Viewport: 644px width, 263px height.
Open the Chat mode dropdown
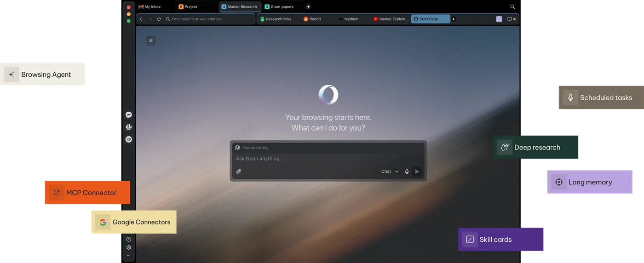pos(390,172)
